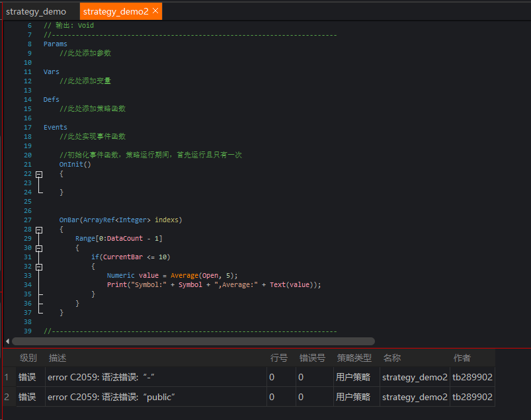The image size is (531, 420).
Task: Fold the if CurrentBar block
Action: pyautogui.click(x=38, y=267)
